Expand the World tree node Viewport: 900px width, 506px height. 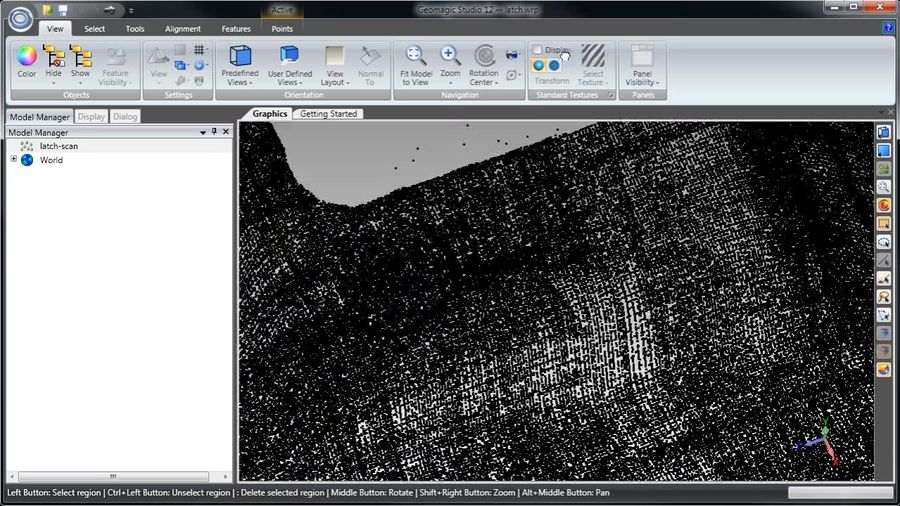tap(13, 159)
